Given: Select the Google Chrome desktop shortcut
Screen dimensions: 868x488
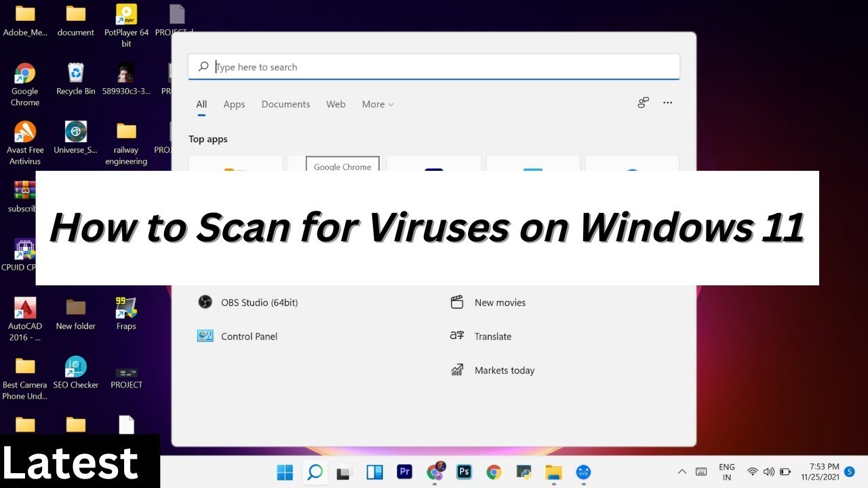Looking at the screenshot, I should [x=25, y=85].
